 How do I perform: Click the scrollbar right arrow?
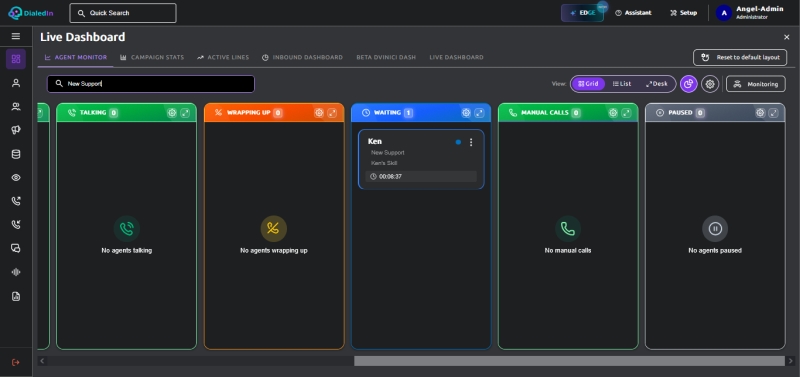point(791,361)
